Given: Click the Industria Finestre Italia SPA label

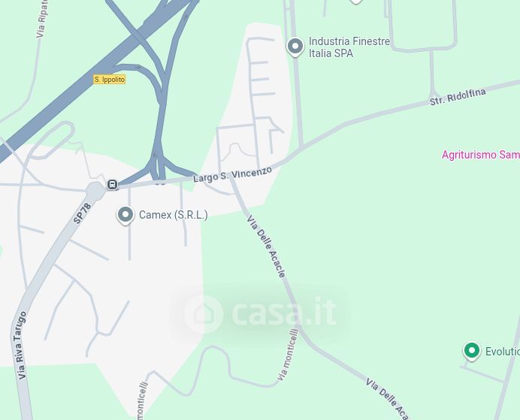Looking at the screenshot, I should 349,47.
